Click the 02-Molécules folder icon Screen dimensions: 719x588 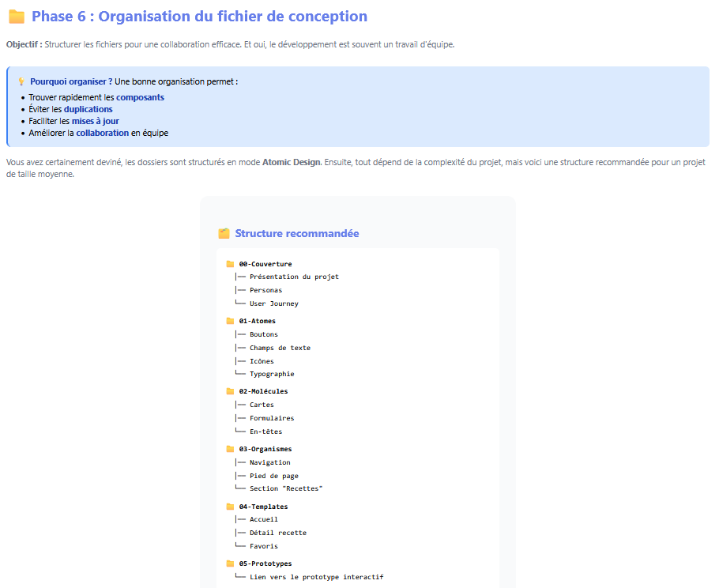pyautogui.click(x=230, y=391)
